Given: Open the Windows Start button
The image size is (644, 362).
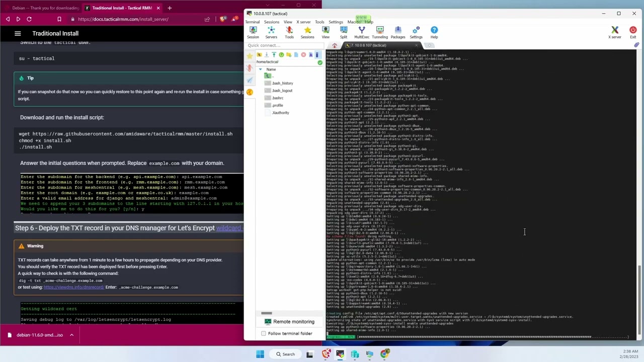Looking at the screenshot, I should [260, 354].
